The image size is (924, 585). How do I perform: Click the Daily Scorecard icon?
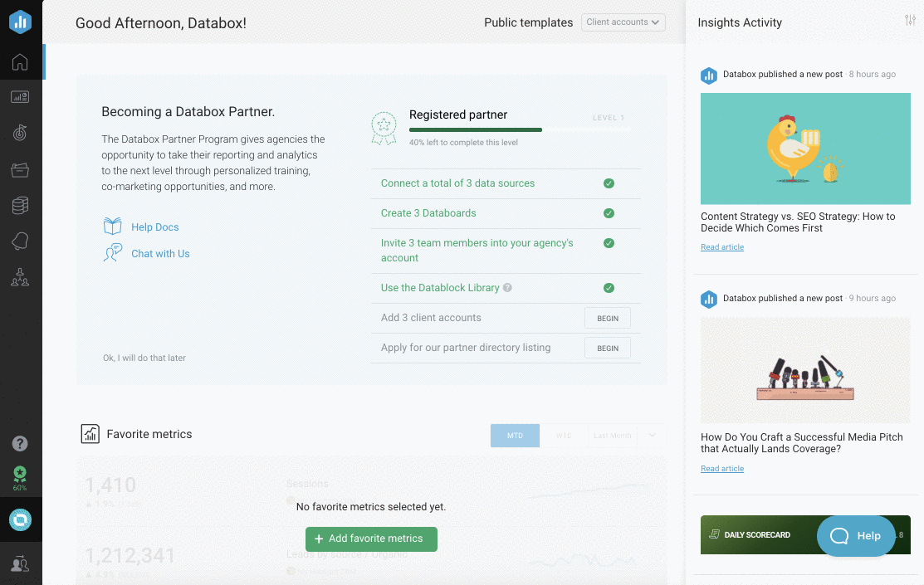714,534
